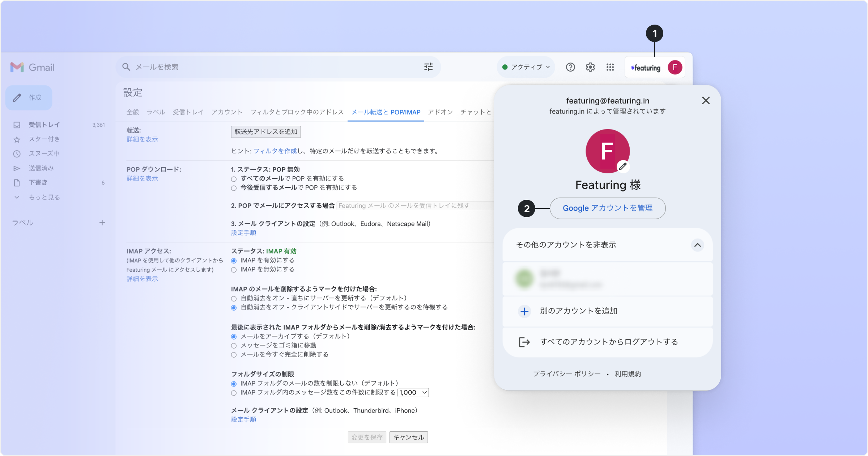Click the compose pencil button 作成
This screenshot has width=868, height=456.
(x=29, y=98)
